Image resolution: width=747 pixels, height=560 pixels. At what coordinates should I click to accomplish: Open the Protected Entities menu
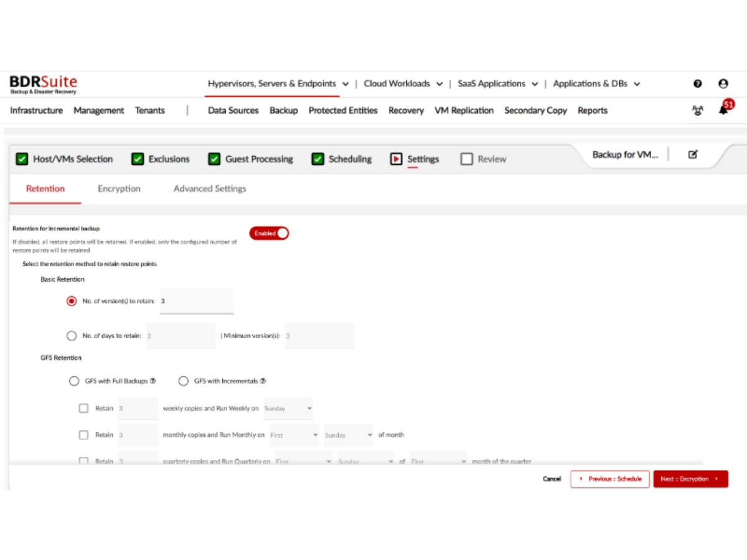(343, 110)
